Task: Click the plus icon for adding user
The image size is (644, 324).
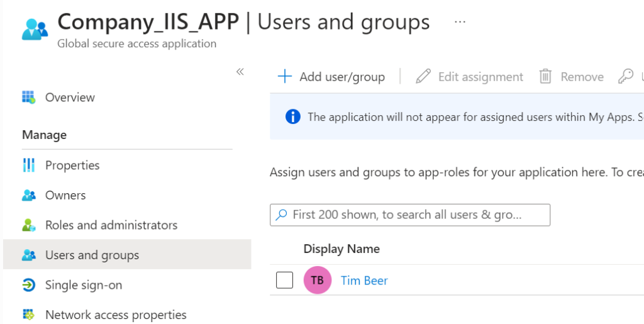Action: click(285, 76)
